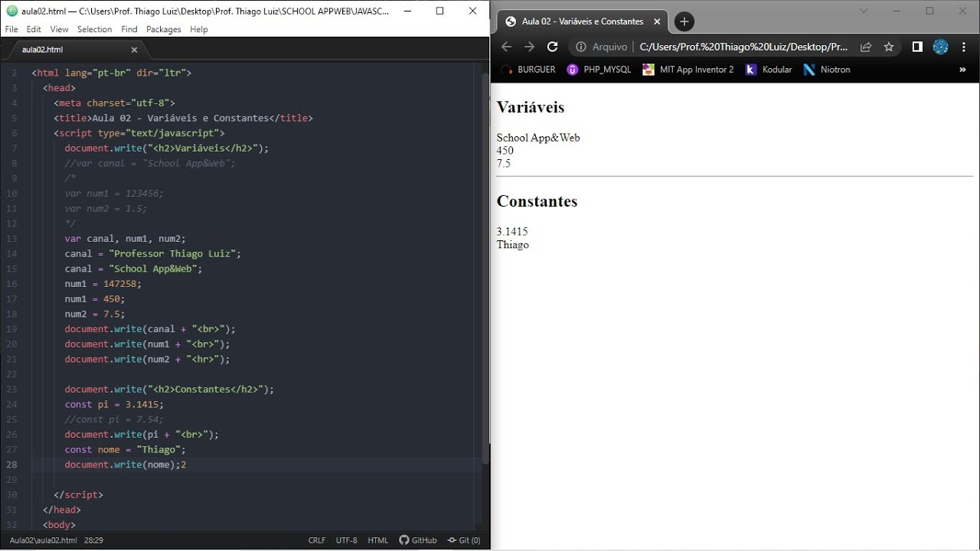Open the Git (0) panel in status bar
Viewport: 980px width, 551px height.
click(x=464, y=540)
